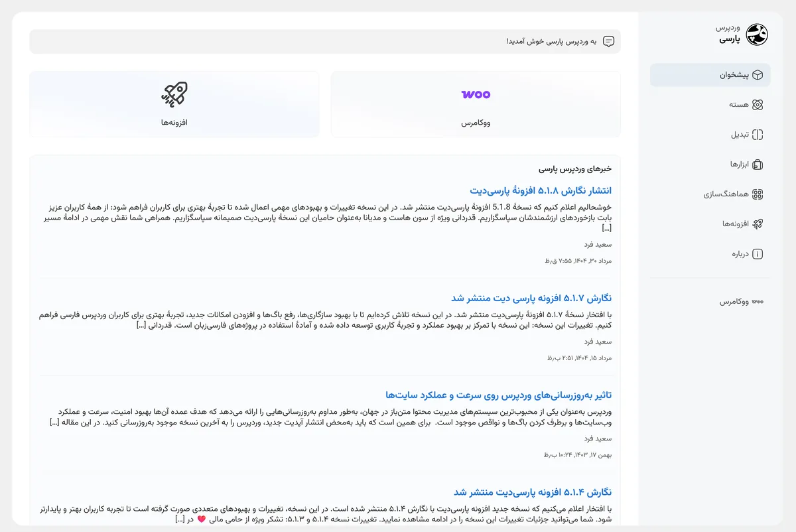Open the ووکامرس sidebar menu item
Screen dimensions: 796x532
coord(710,302)
